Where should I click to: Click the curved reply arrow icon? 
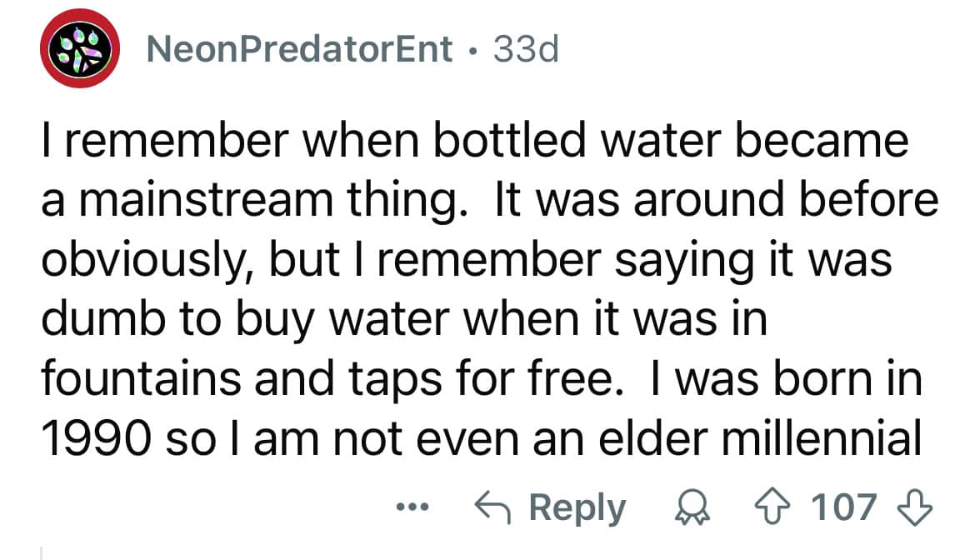[492, 507]
